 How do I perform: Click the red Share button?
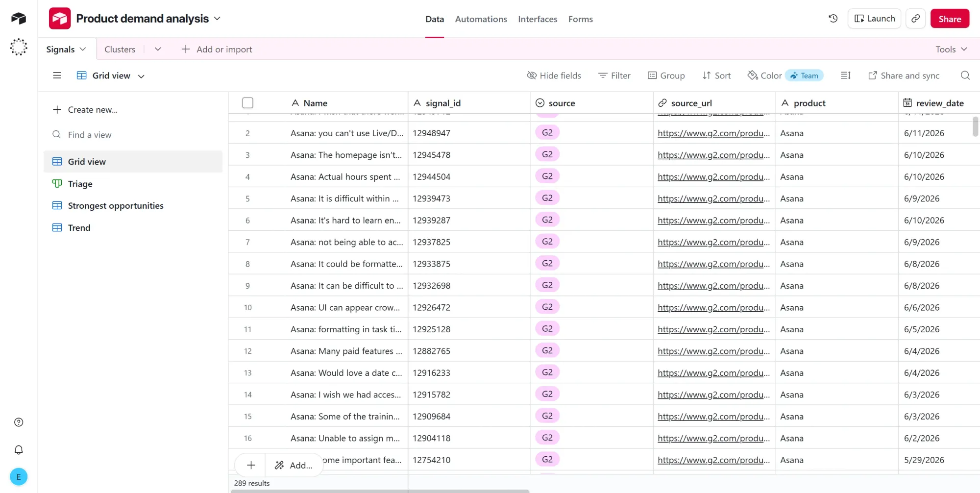(x=950, y=19)
